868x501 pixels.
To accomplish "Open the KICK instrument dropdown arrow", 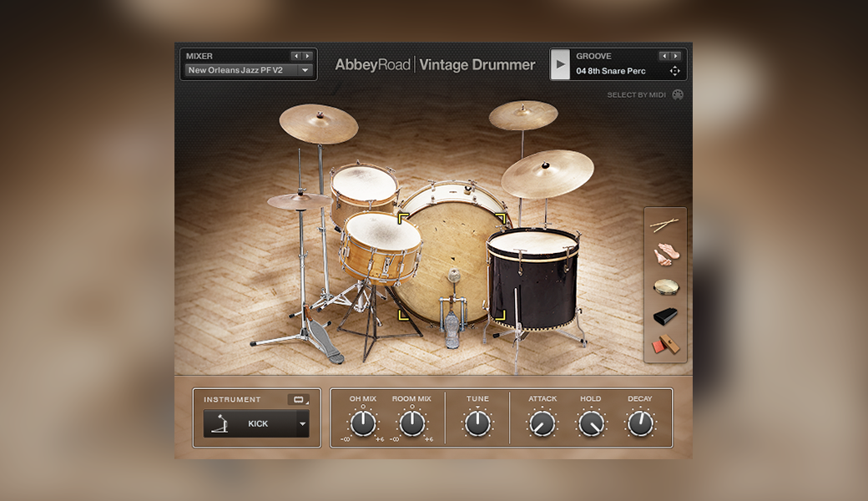I will (303, 424).
